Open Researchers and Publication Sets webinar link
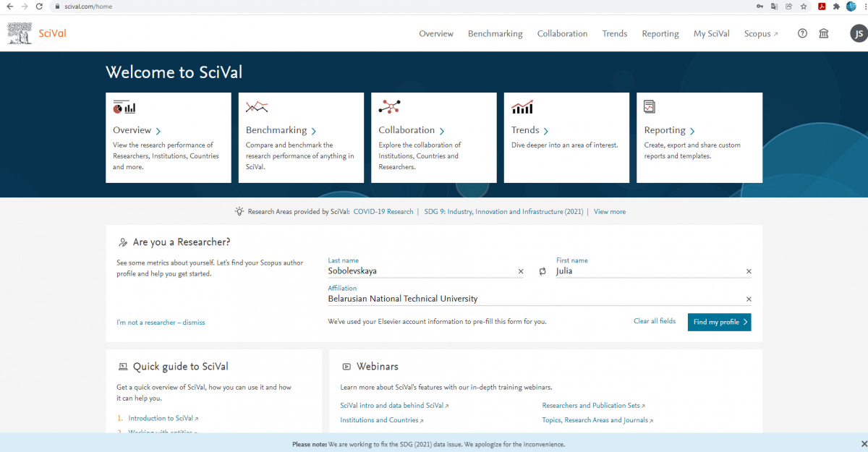The height and width of the screenshot is (452, 868). click(x=593, y=406)
